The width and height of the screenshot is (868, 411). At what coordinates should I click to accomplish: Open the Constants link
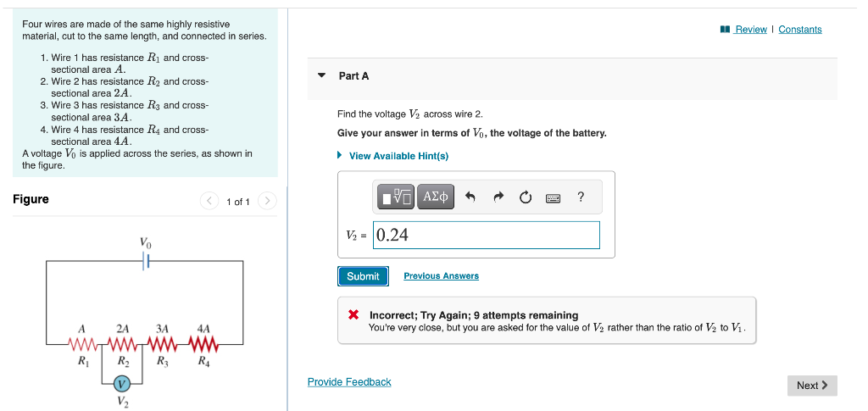(800, 30)
